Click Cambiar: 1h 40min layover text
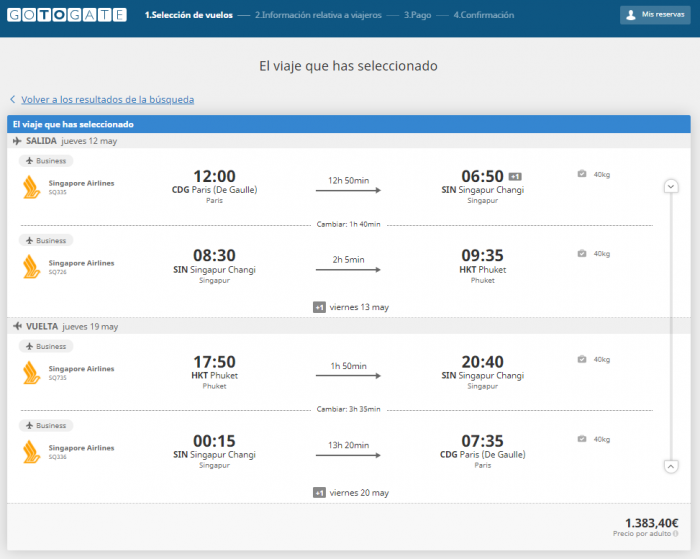Viewport: 700px width, 559px height. tap(349, 224)
